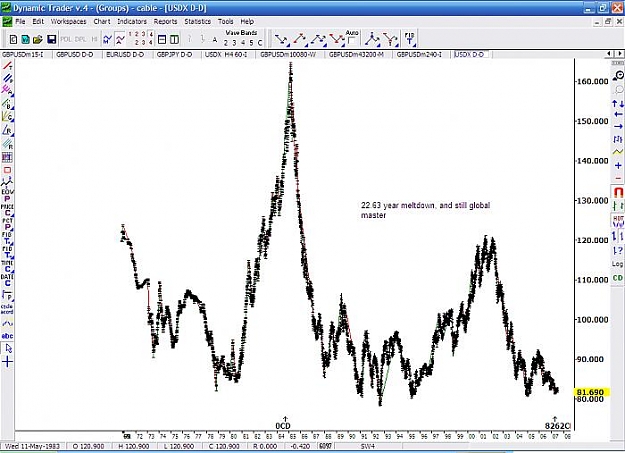Click the new chart document icon

coord(13,39)
